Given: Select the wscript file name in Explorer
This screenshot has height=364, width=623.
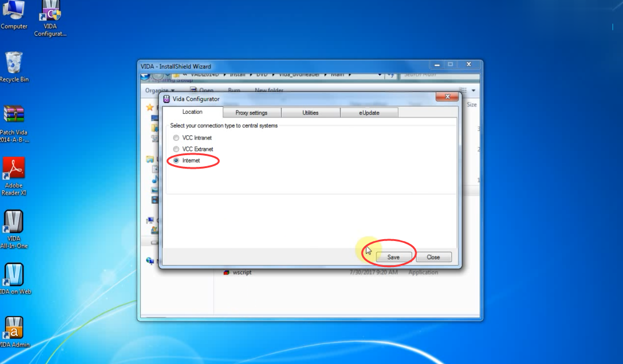Looking at the screenshot, I should coord(242,273).
